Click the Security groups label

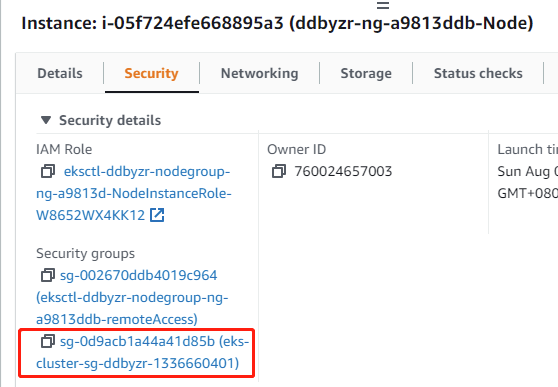tap(85, 253)
